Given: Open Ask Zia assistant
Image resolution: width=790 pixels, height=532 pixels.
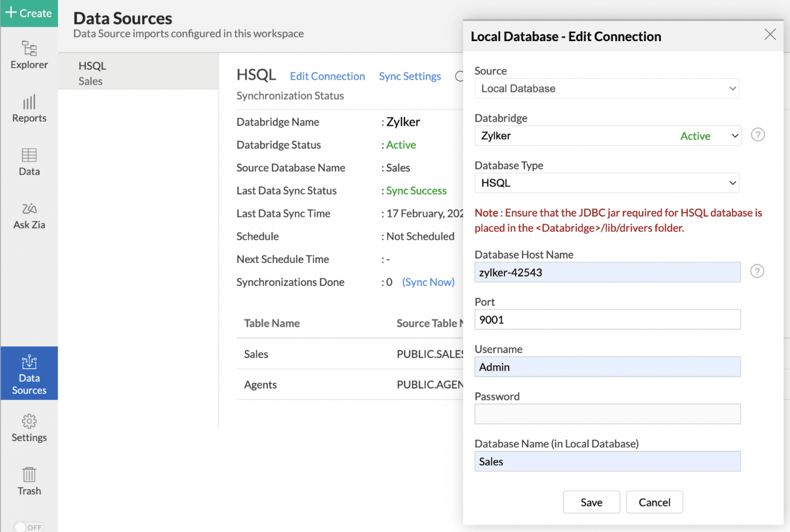Looking at the screenshot, I should 29,216.
